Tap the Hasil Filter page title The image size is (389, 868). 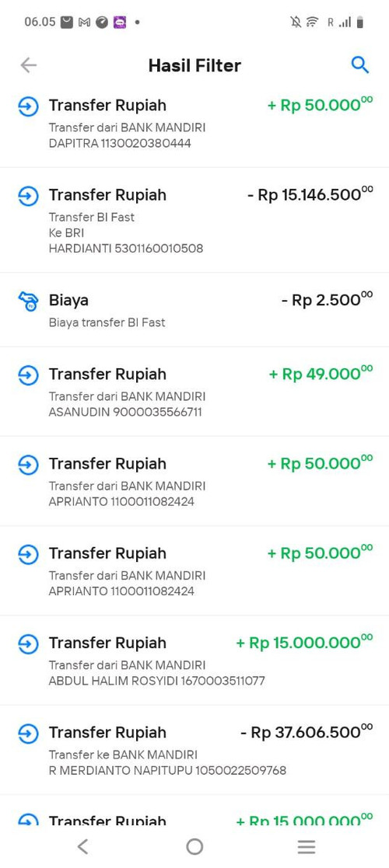click(x=194, y=65)
